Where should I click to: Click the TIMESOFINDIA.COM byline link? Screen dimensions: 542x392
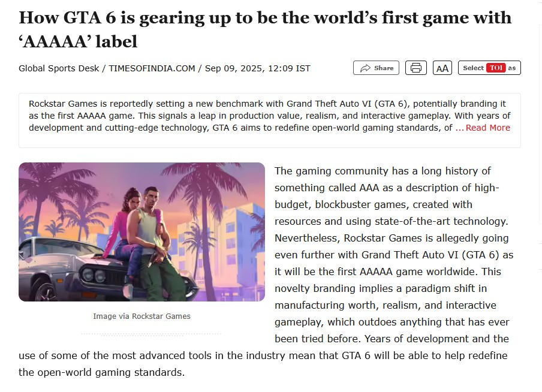152,68
